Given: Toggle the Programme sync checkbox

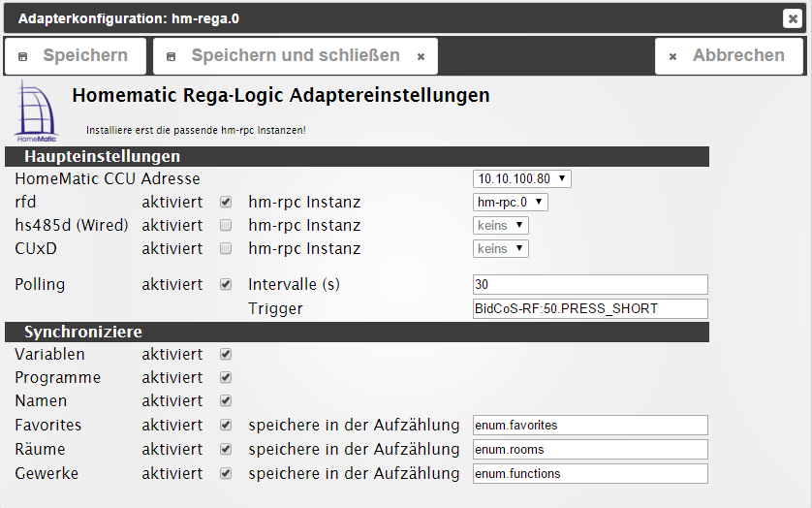Looking at the screenshot, I should [x=225, y=377].
